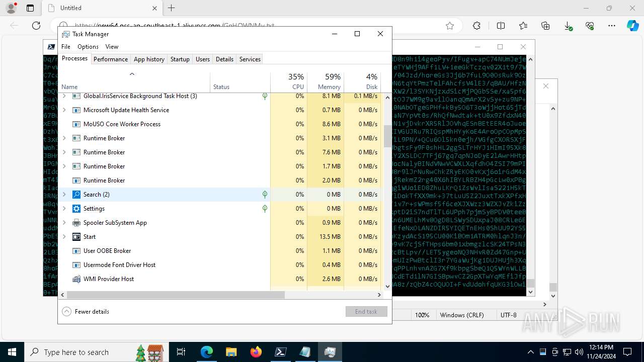
Task: Open the Edge extensions icon
Action: [x=476, y=26]
